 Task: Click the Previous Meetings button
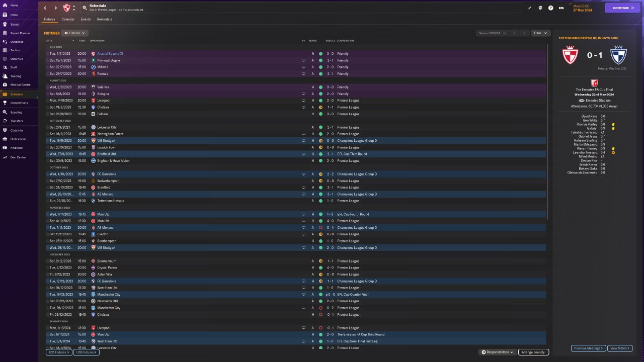pyautogui.click(x=588, y=348)
